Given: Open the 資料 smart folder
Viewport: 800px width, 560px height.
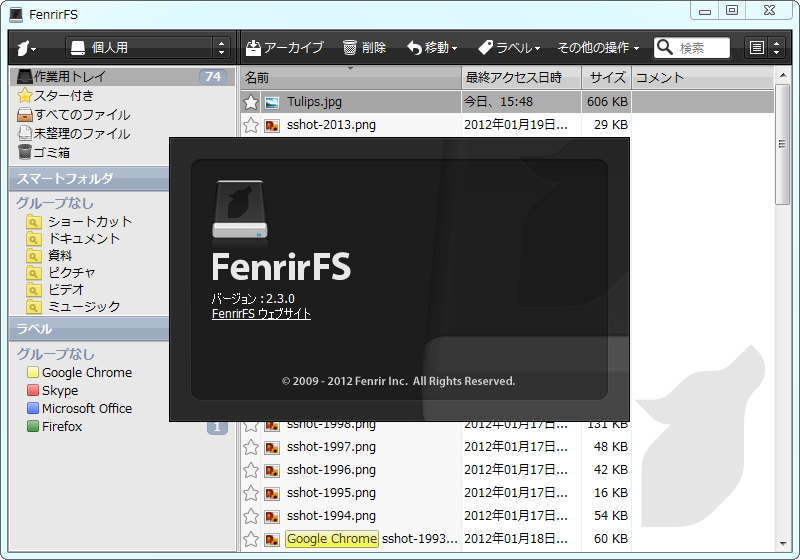Looking at the screenshot, I should 49,256.
